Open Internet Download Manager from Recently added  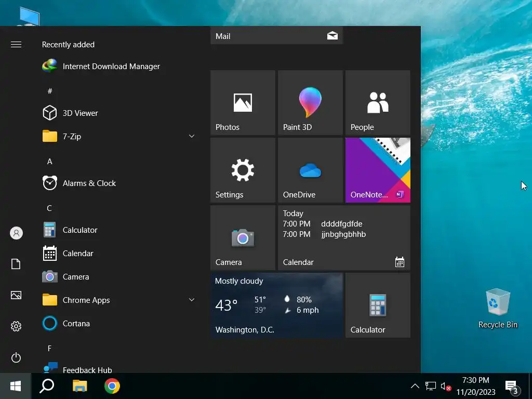(x=119, y=66)
